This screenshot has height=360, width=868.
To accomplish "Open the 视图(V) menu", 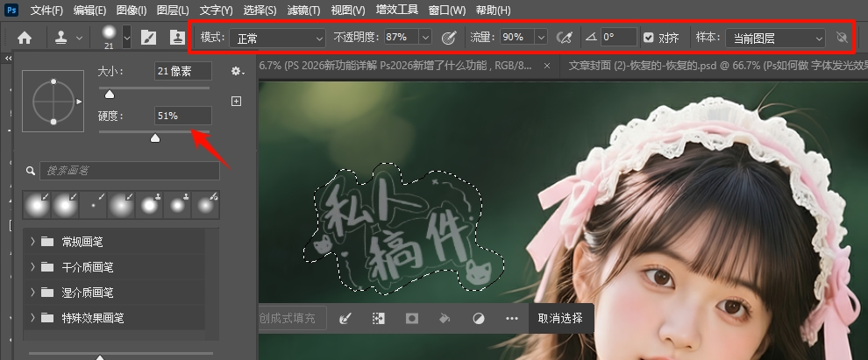I will click(x=348, y=10).
